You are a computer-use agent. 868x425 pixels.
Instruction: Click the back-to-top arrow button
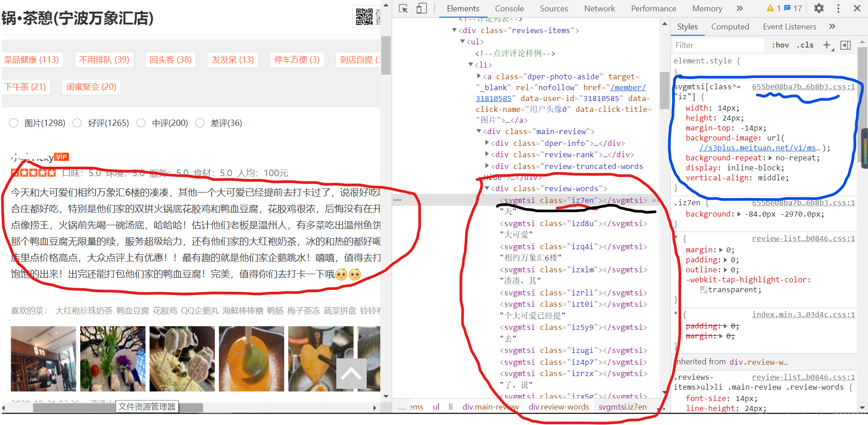pos(351,373)
